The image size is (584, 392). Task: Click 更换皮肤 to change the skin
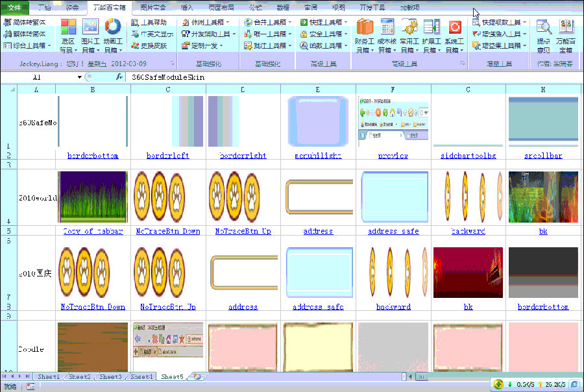[x=154, y=46]
